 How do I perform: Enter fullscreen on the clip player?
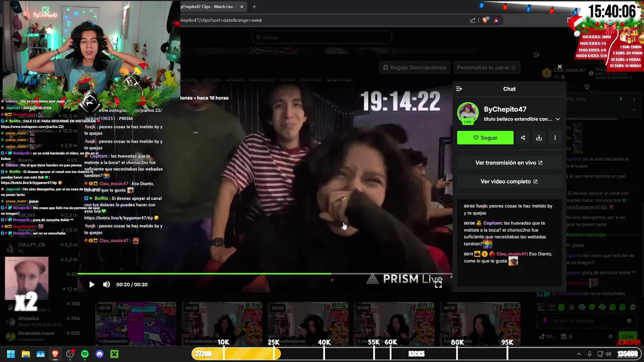click(438, 284)
